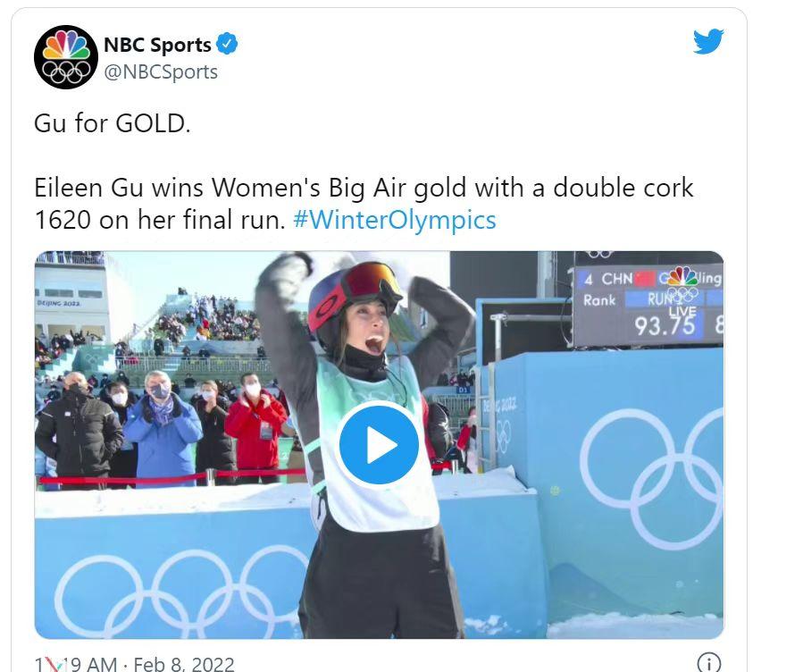The height and width of the screenshot is (672, 803).
Task: Open the NBC Sports display name link
Action: point(157,45)
